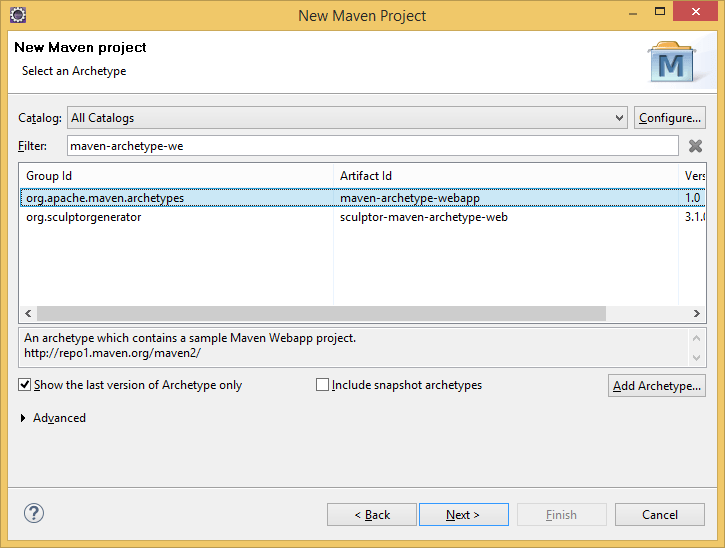
Task: Open the Catalog dropdown showing All Catalogs
Action: point(347,118)
